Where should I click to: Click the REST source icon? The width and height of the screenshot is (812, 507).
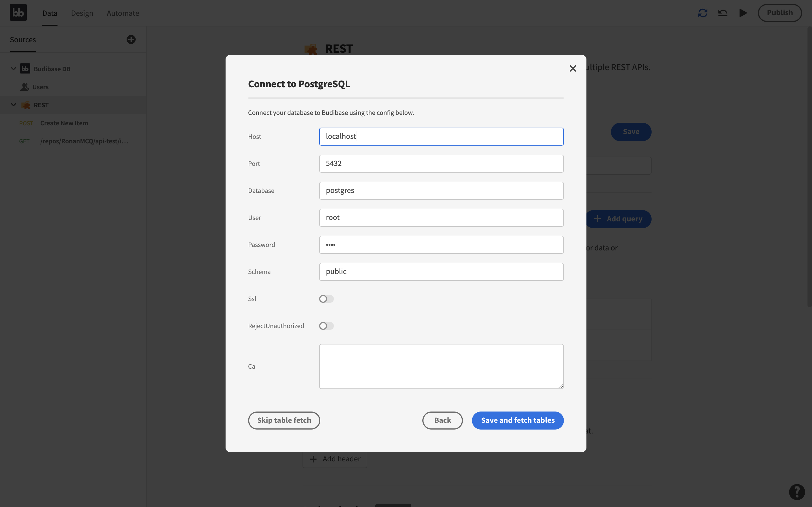[25, 105]
